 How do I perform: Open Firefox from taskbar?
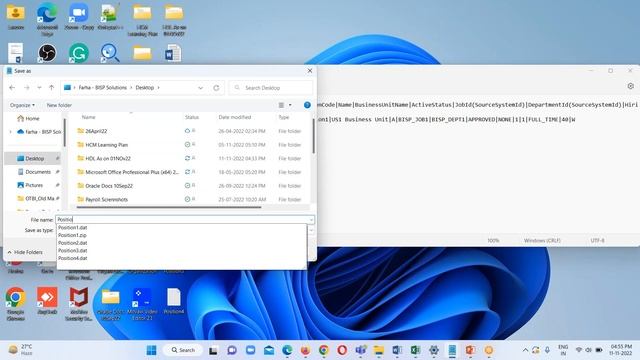pyautogui.click(x=305, y=350)
